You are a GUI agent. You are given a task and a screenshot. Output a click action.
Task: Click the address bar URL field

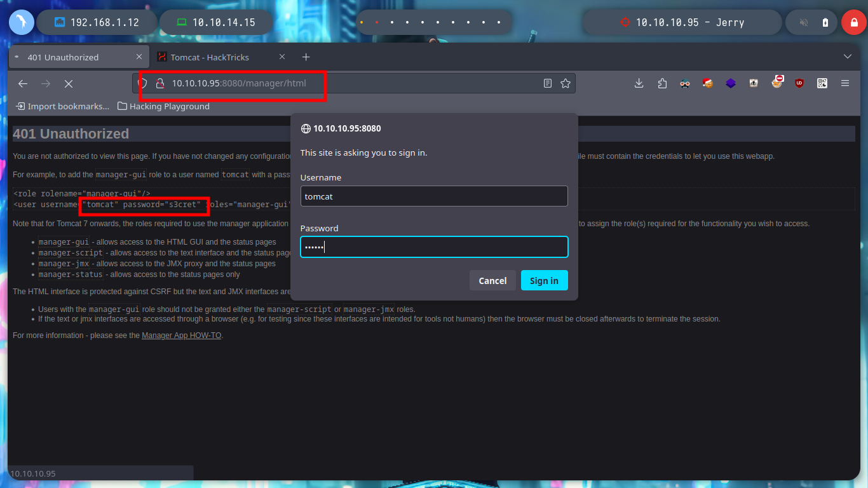pyautogui.click(x=353, y=83)
